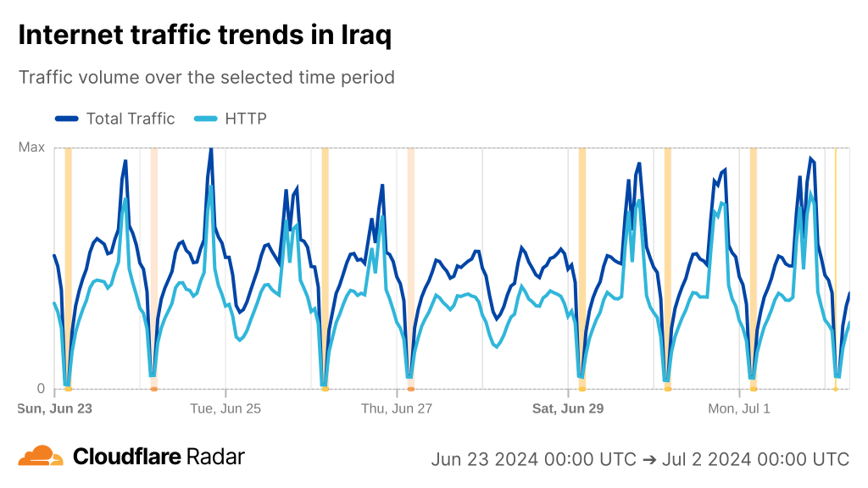Click the axis marker dot nearest Thu, Jun 27
The width and height of the screenshot is (868, 488).
pyautogui.click(x=410, y=389)
